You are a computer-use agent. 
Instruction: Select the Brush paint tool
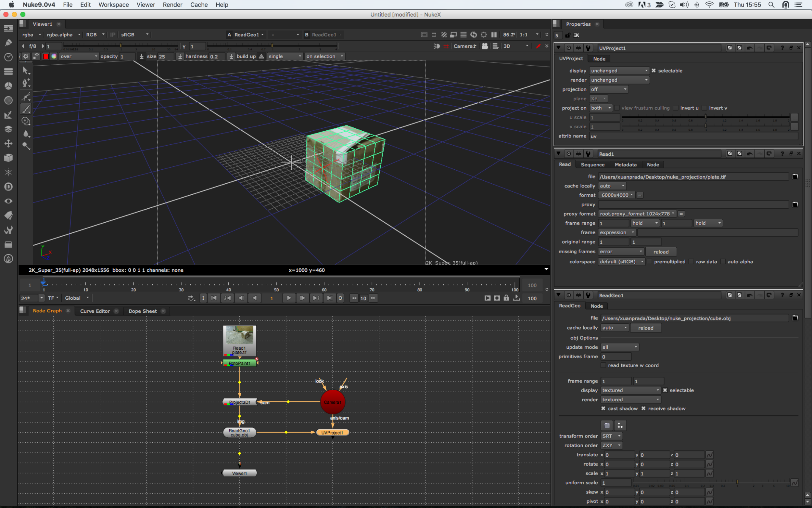click(26, 109)
